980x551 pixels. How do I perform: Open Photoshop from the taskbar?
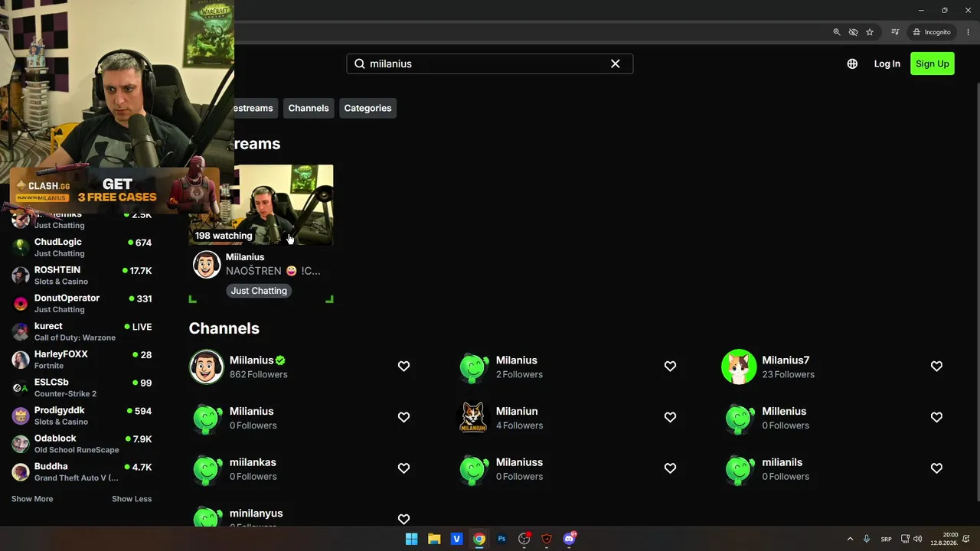(x=501, y=539)
